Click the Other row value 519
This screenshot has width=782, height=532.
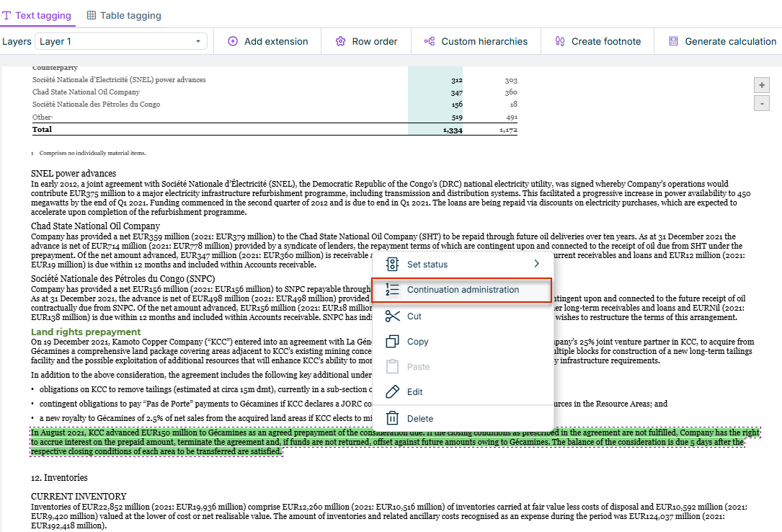click(457, 118)
